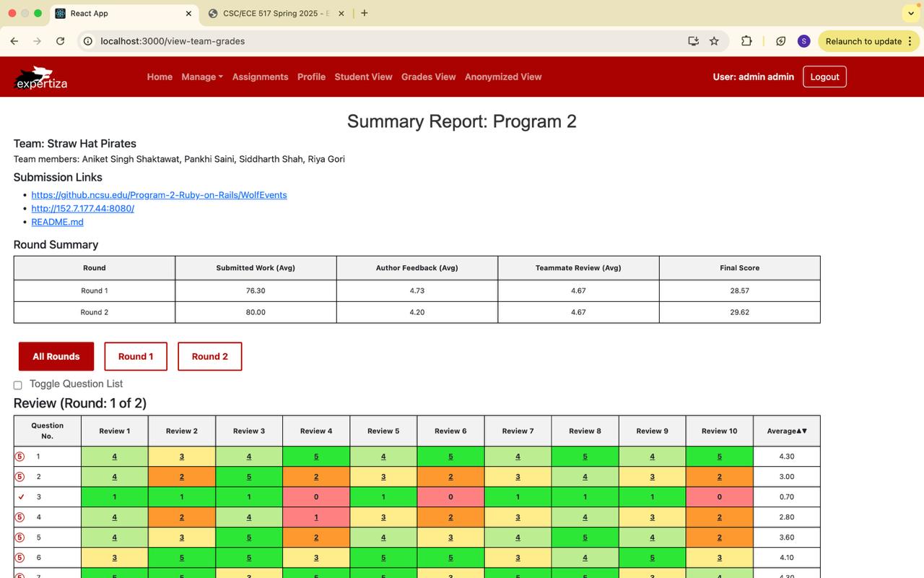Viewport: 924px width, 578px height.
Task: Open the tab search chevron in Chrome
Action: click(x=910, y=13)
